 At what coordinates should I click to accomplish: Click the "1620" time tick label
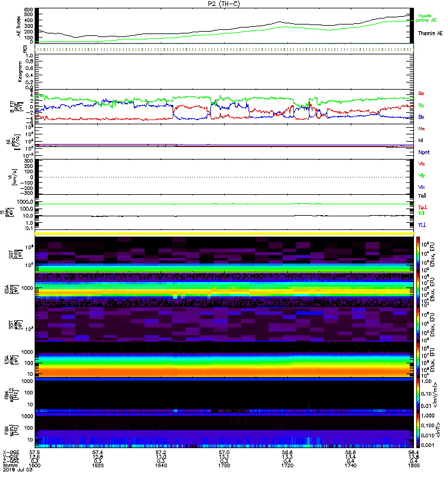98,465
